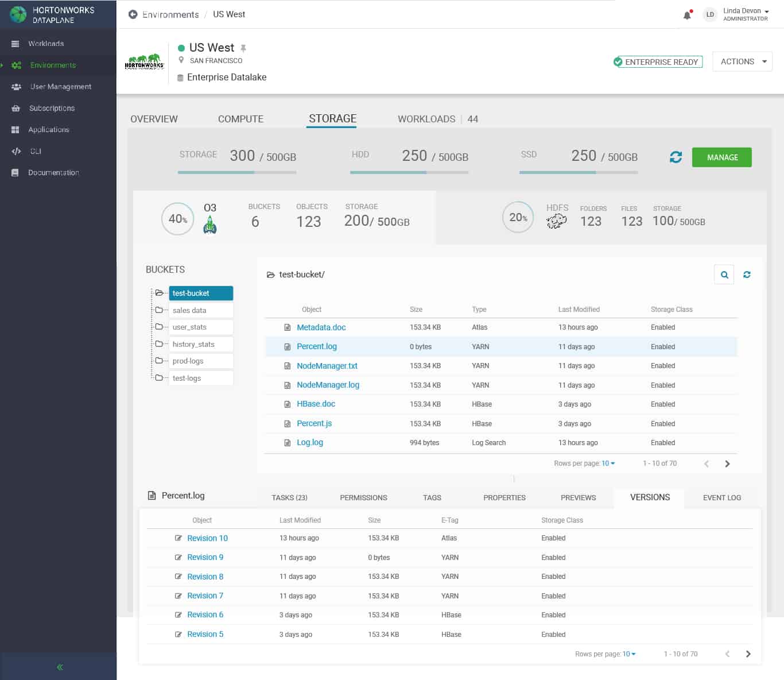
Task: Switch to the Overview tab
Action: coord(154,119)
